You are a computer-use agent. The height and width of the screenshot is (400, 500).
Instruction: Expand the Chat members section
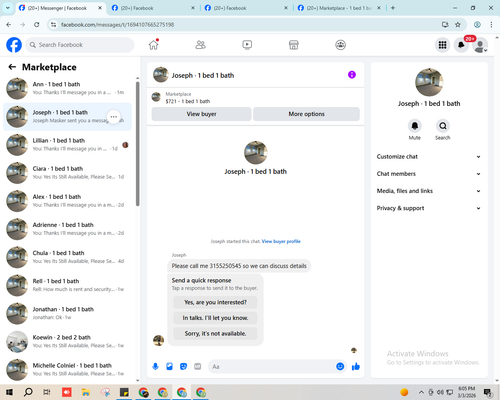pos(429,174)
